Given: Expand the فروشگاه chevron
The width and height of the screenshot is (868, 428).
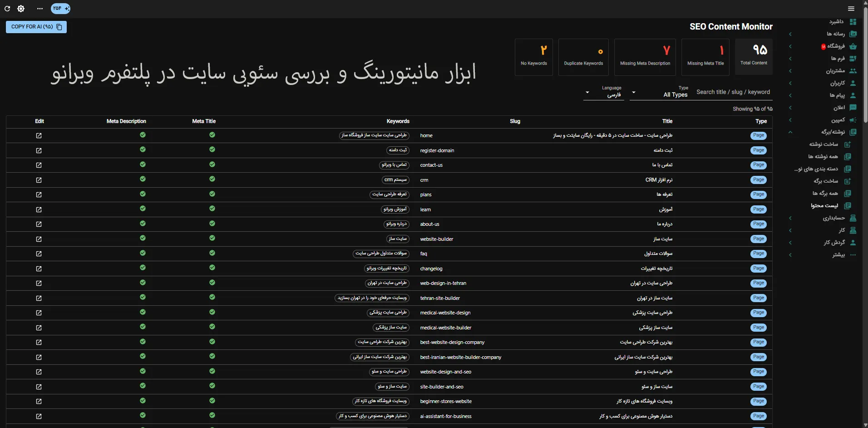Looking at the screenshot, I should (x=790, y=46).
